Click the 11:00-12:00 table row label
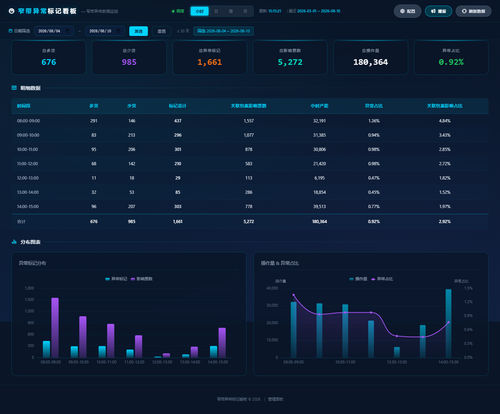 click(x=28, y=164)
